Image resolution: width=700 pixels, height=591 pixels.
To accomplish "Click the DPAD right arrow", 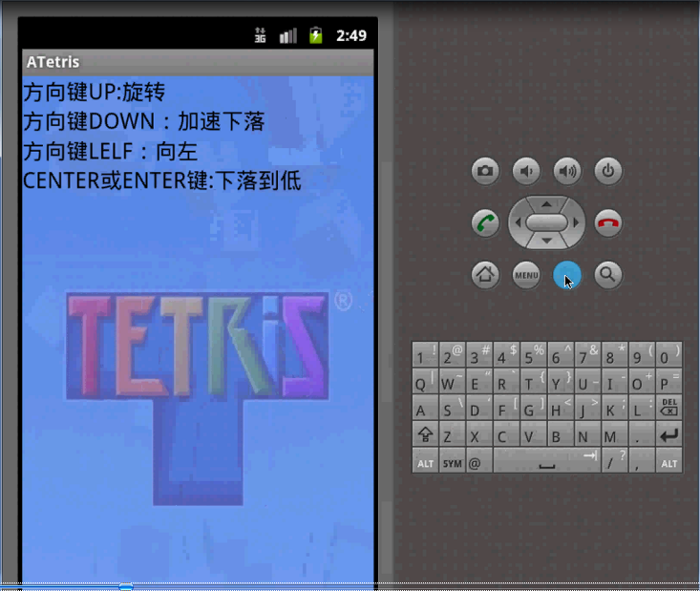I will point(576,222).
